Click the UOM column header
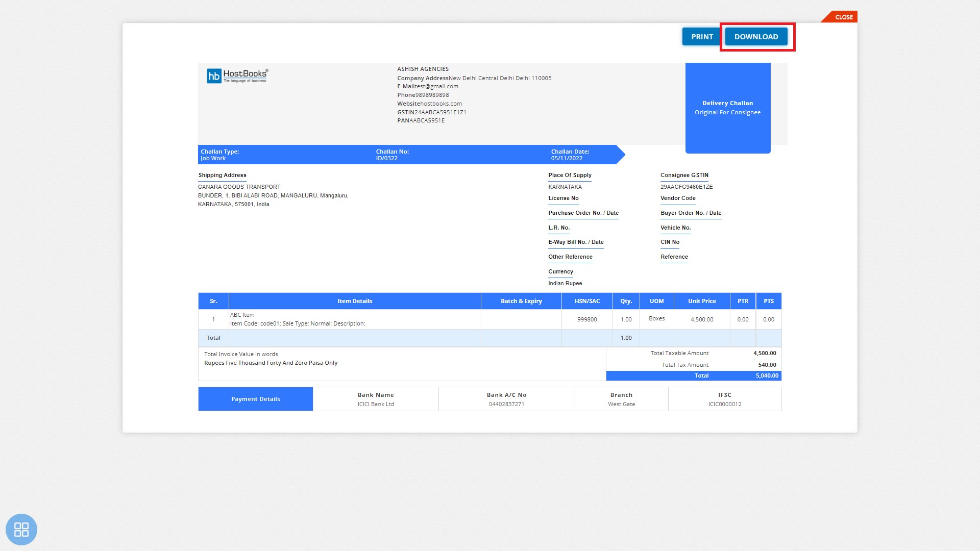The image size is (980, 551). (657, 301)
